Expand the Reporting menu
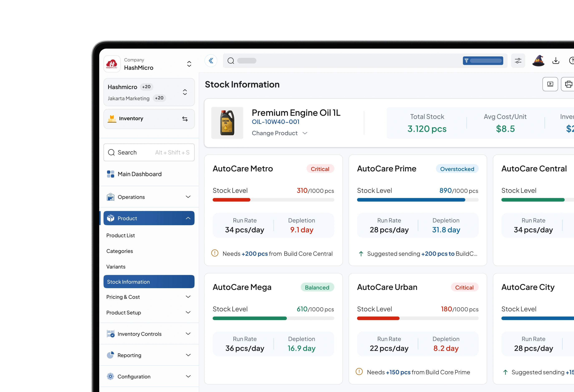 click(188, 355)
